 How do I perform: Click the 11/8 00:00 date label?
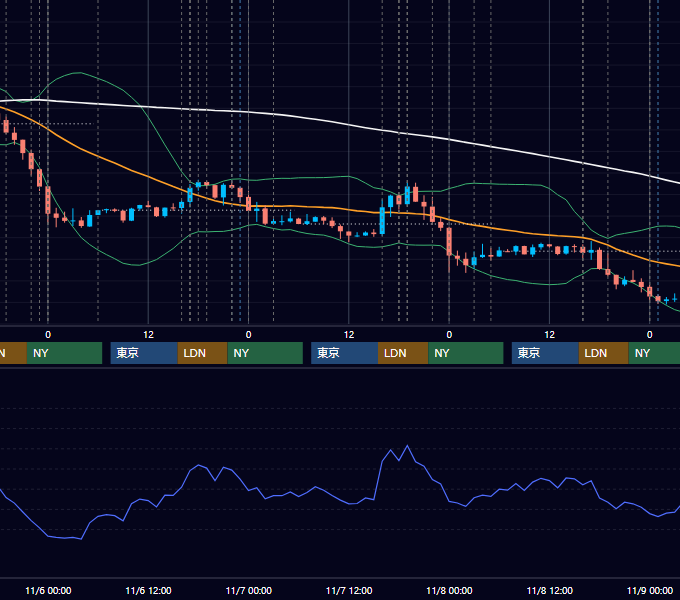point(449,590)
